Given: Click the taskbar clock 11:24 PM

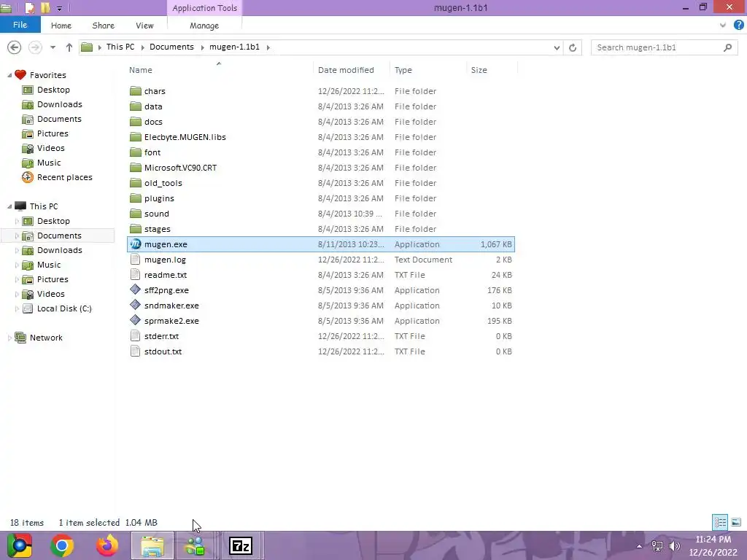Looking at the screenshot, I should point(713,540).
